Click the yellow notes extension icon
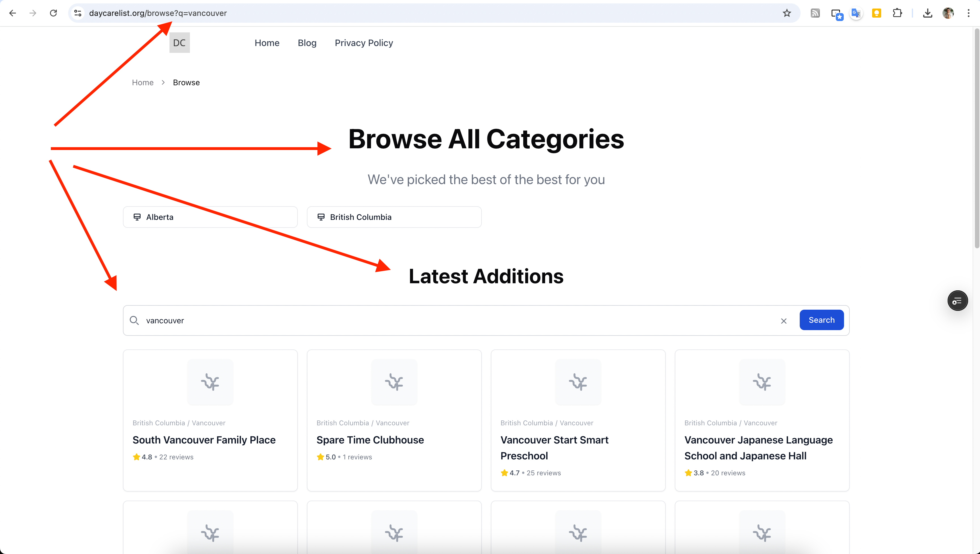 (877, 13)
